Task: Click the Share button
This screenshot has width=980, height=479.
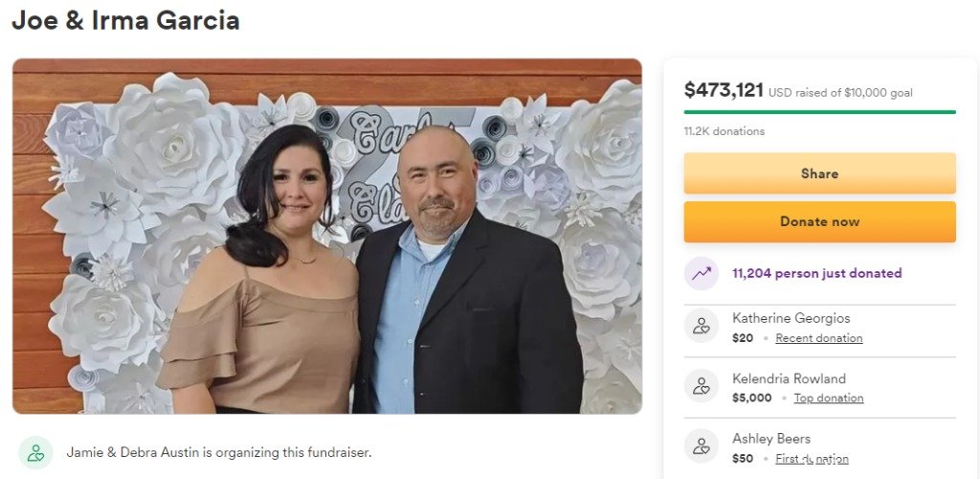Action: (x=819, y=173)
